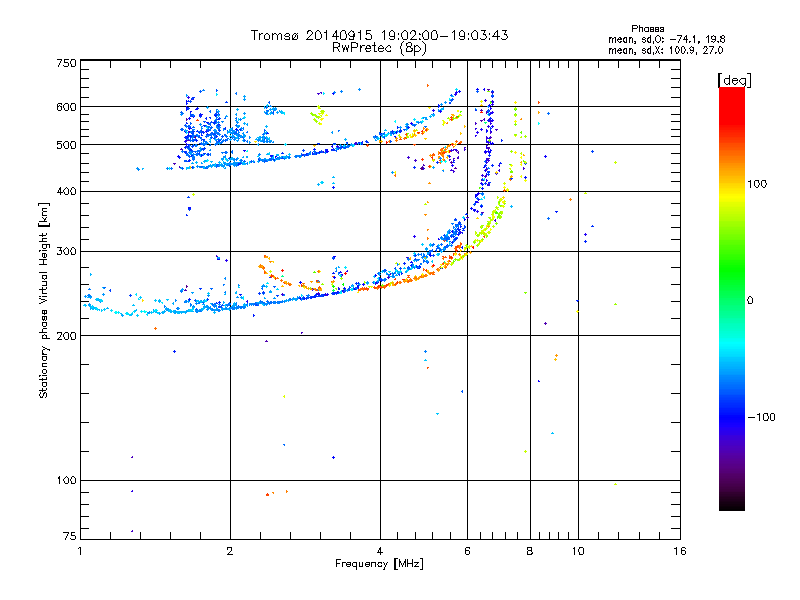Image resolution: width=800 pixels, height=600 pixels.
Task: Select the 'mean, sd,O: -74.1, 19.8' line
Action: pyautogui.click(x=666, y=39)
